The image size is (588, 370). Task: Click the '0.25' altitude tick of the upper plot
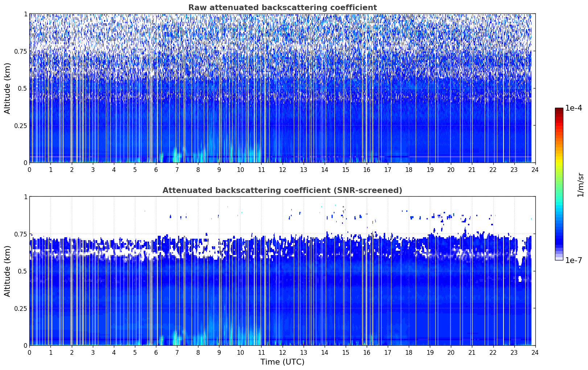(21, 126)
